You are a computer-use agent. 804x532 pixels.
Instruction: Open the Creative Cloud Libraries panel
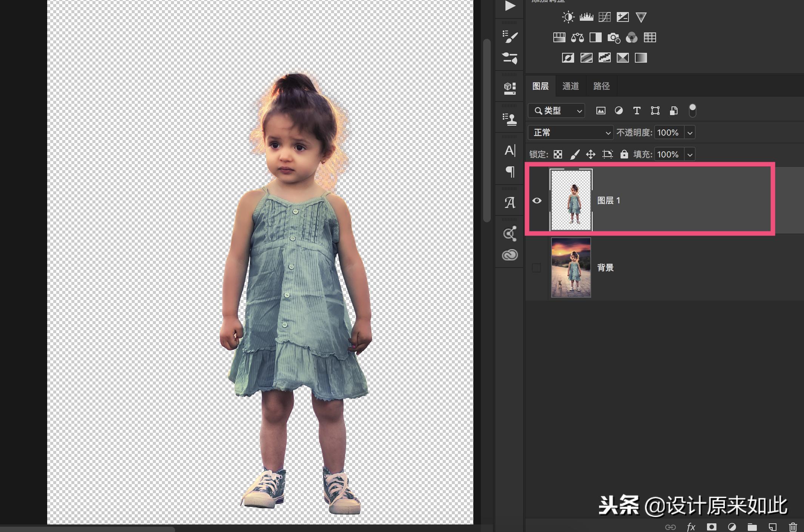[x=510, y=255]
